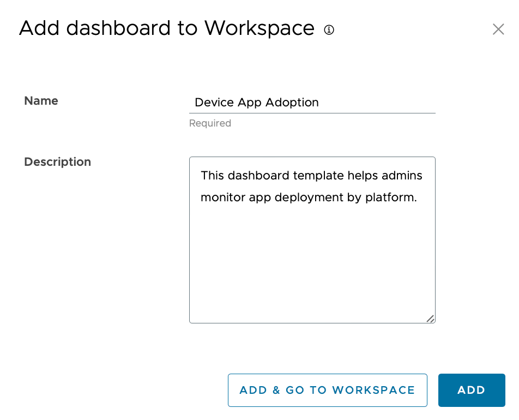
Task: Click the Description field label
Action: click(x=57, y=162)
